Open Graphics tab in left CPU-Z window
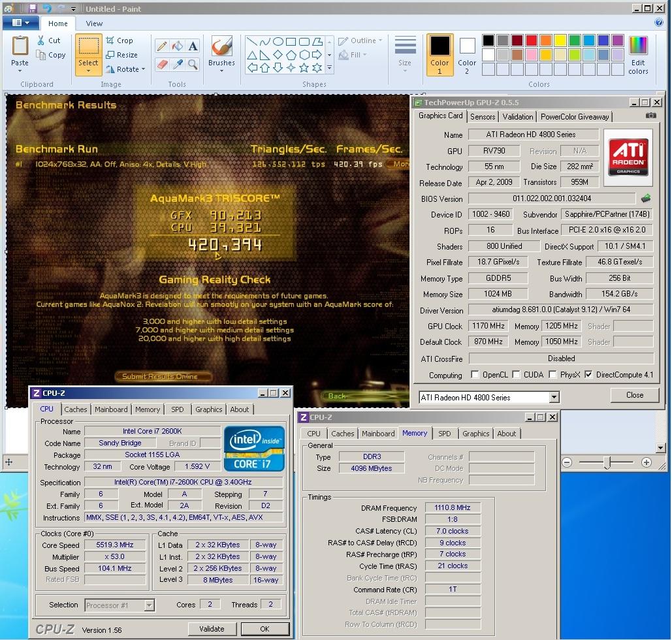The image size is (672, 640). [209, 409]
